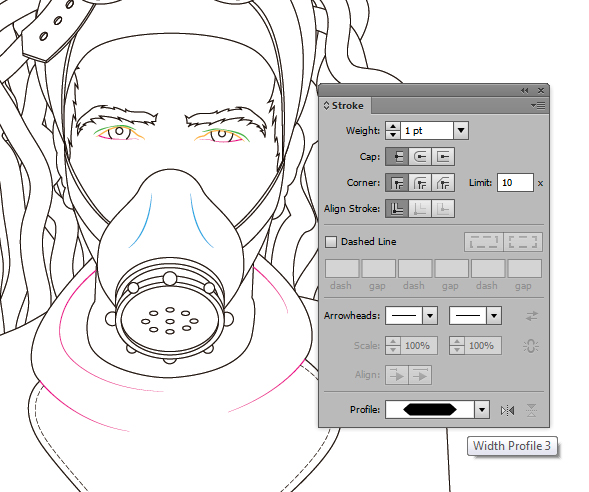Cycle Stroke panel view with double arrows
This screenshot has height=492, width=589.
tap(326, 106)
